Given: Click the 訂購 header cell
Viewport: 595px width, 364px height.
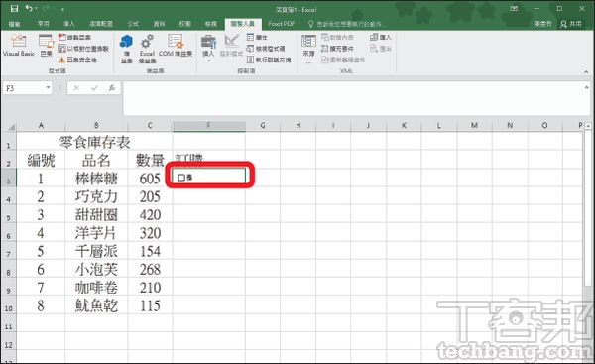Looking at the screenshot, I should tap(209, 160).
